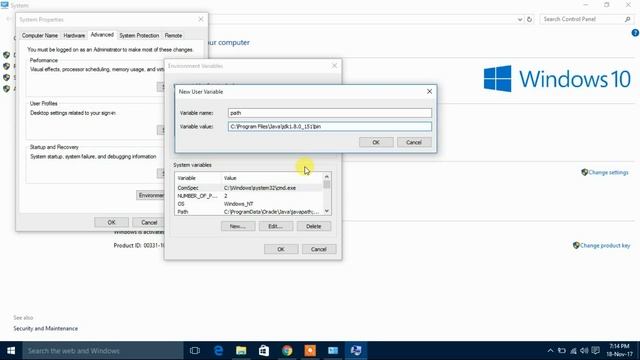The image size is (640, 360).
Task: Launch Google Chrome from taskbar
Action: coord(287,351)
